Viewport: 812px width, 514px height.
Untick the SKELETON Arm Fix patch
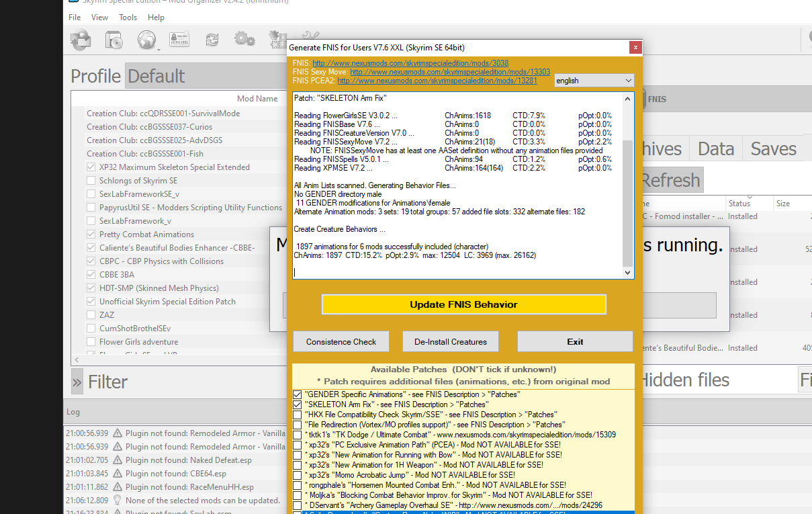click(298, 405)
